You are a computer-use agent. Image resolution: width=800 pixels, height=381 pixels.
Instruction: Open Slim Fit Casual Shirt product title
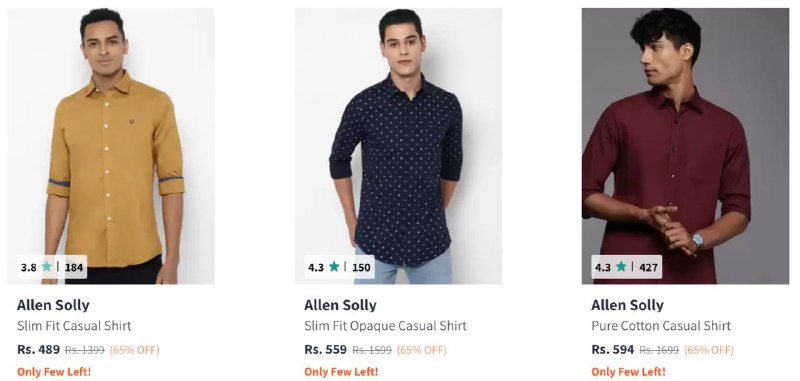74,326
